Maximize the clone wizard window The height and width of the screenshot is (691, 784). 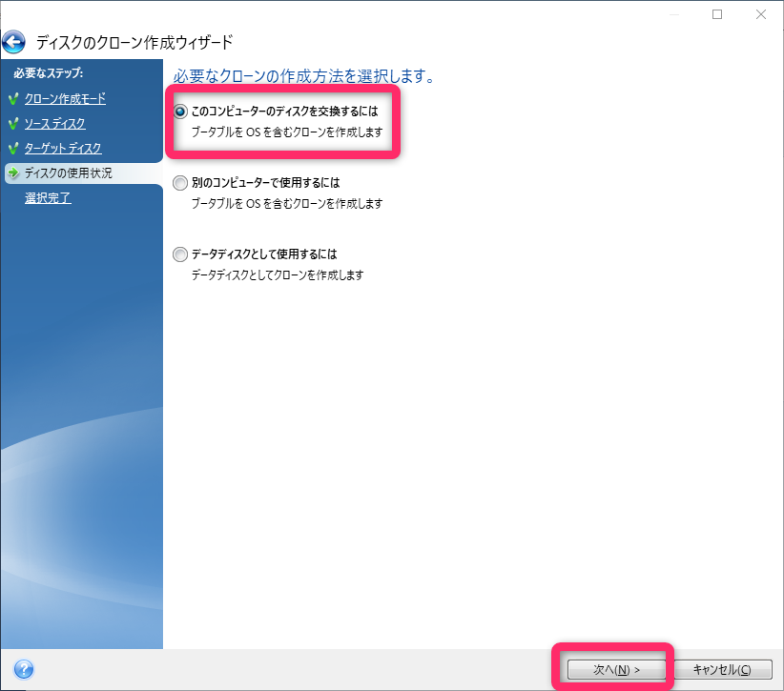(717, 14)
